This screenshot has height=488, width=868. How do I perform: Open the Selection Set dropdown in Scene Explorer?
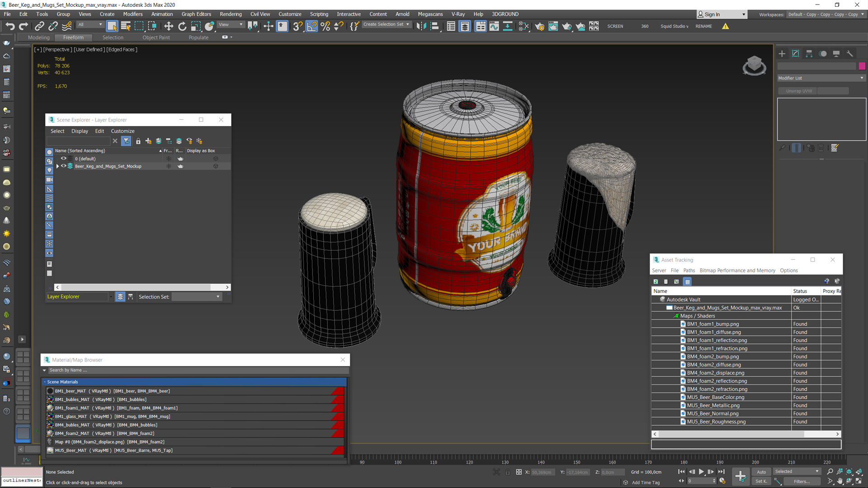click(x=197, y=297)
